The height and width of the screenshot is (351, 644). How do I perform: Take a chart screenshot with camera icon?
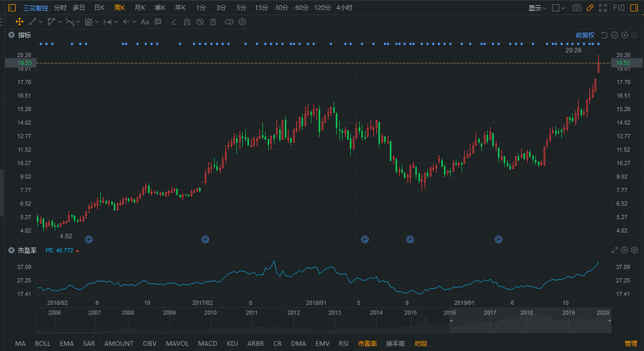[x=577, y=8]
